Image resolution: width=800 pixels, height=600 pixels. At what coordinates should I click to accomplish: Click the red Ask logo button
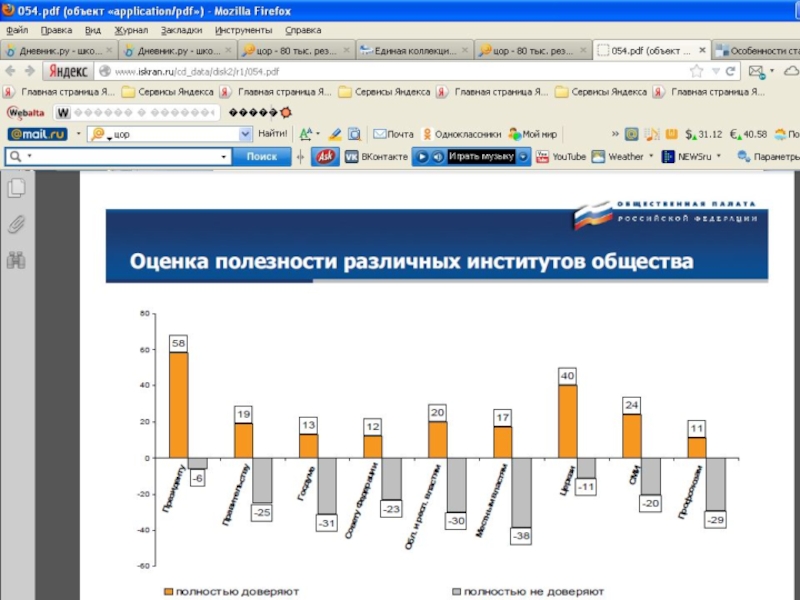(x=326, y=157)
